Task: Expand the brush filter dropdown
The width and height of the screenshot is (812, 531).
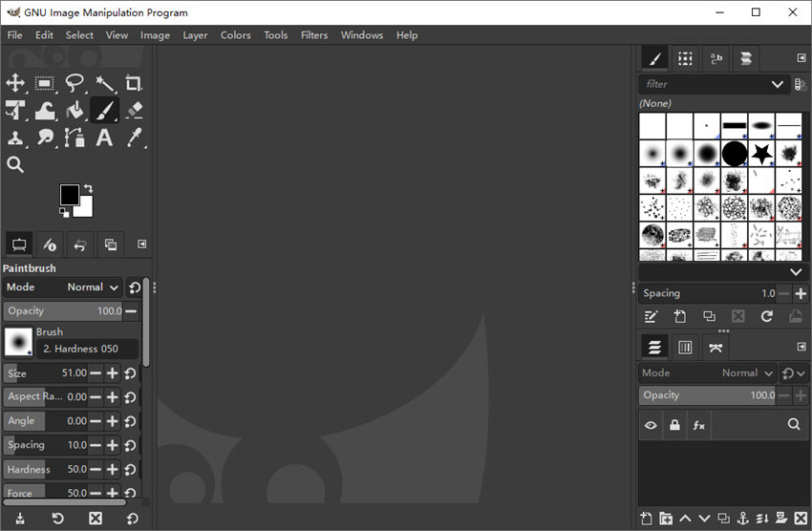Action: coord(778,84)
